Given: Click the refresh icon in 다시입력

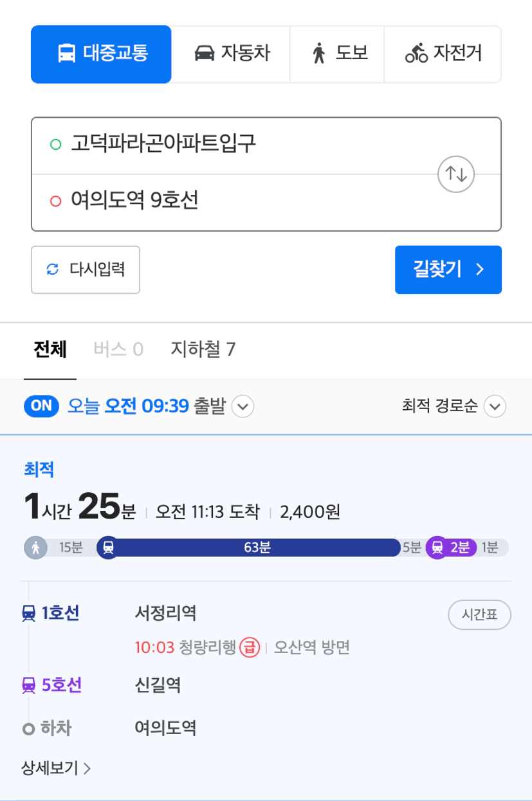Looking at the screenshot, I should click(53, 270).
